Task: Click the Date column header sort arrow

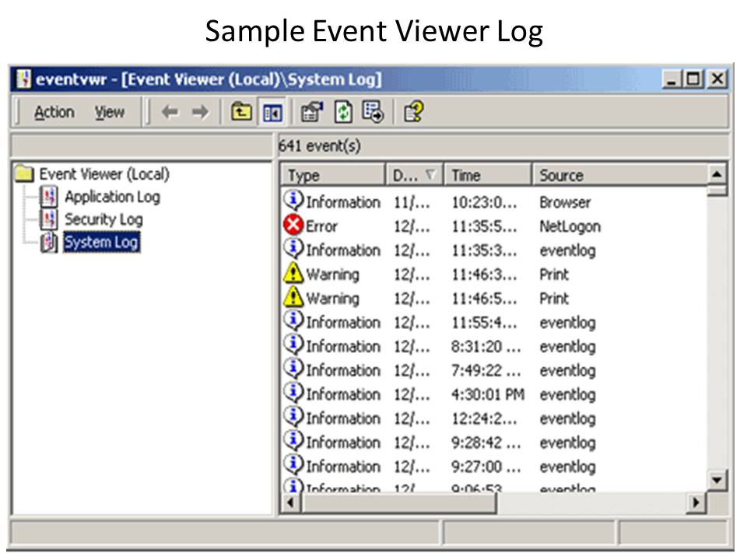Action: (x=430, y=175)
